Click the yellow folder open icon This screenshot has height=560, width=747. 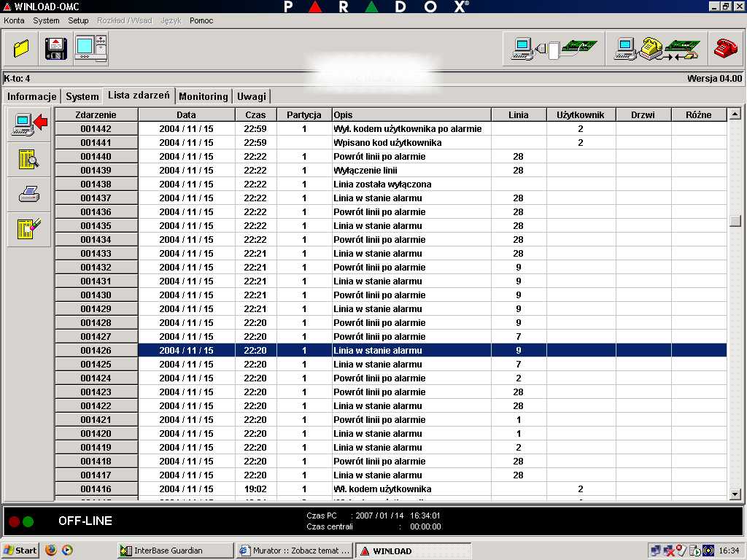tap(21, 49)
